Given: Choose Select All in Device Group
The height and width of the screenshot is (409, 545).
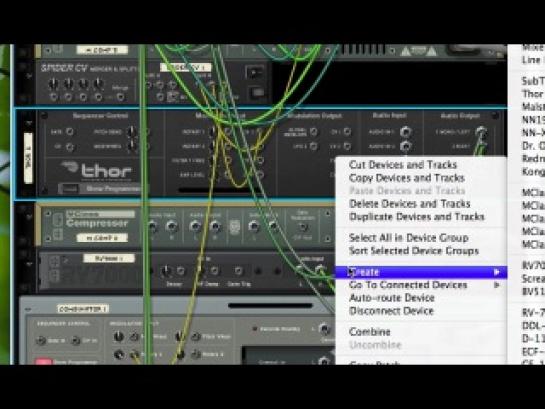Looking at the screenshot, I should pos(408,238).
